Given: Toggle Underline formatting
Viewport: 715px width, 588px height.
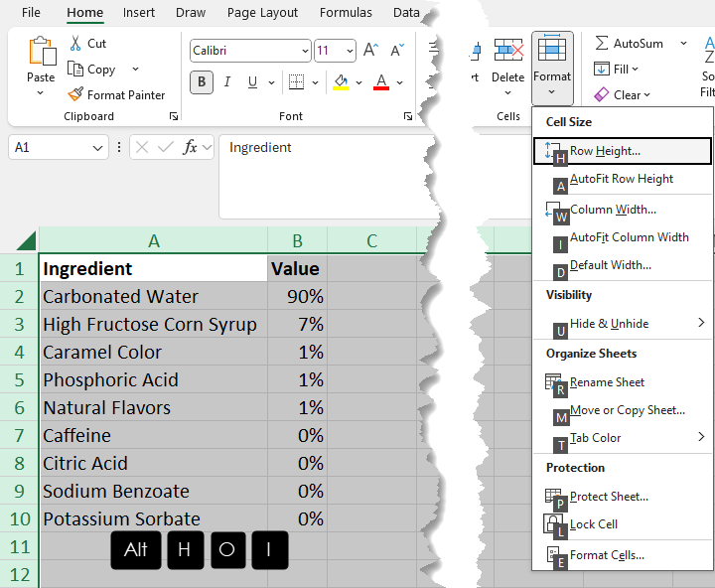Looking at the screenshot, I should tap(252, 82).
